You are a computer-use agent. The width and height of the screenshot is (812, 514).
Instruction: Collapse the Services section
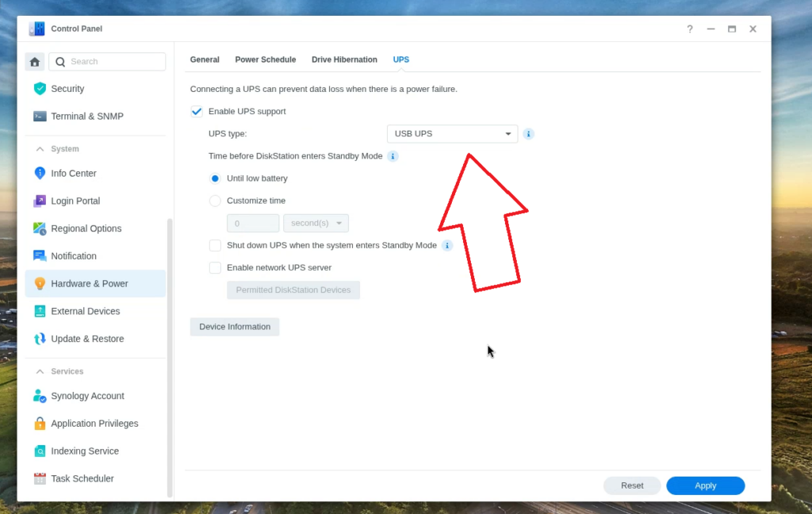40,371
